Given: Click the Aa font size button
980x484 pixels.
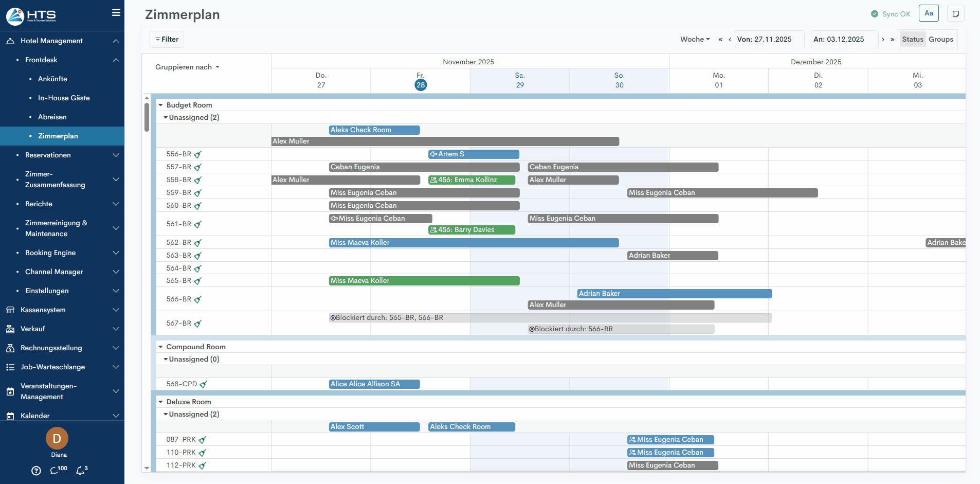Looking at the screenshot, I should pyautogui.click(x=929, y=13).
